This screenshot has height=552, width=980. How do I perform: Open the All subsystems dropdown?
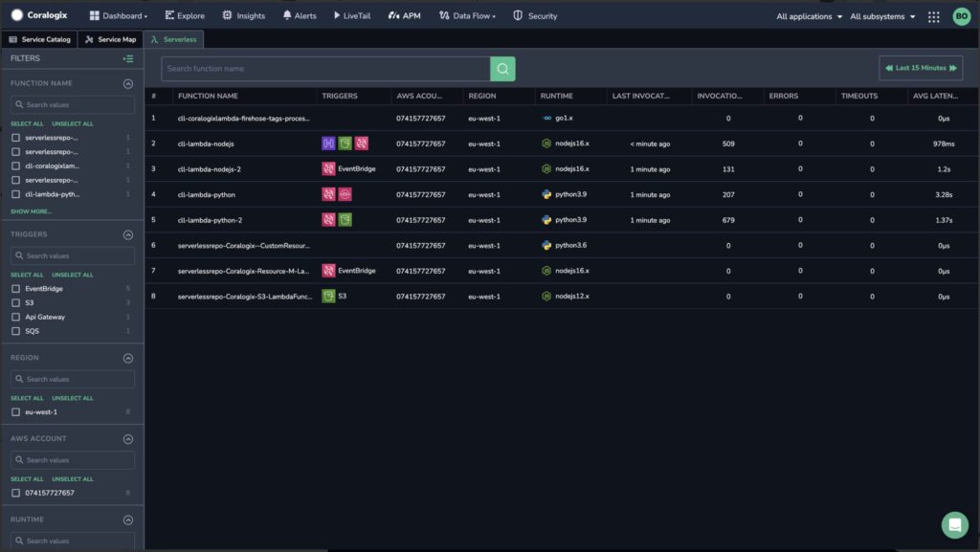[x=882, y=16]
